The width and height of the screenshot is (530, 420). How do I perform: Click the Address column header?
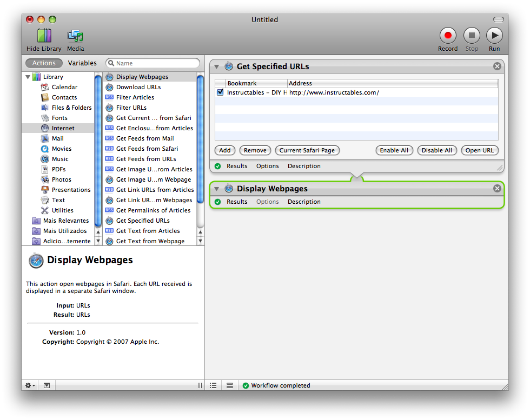392,83
